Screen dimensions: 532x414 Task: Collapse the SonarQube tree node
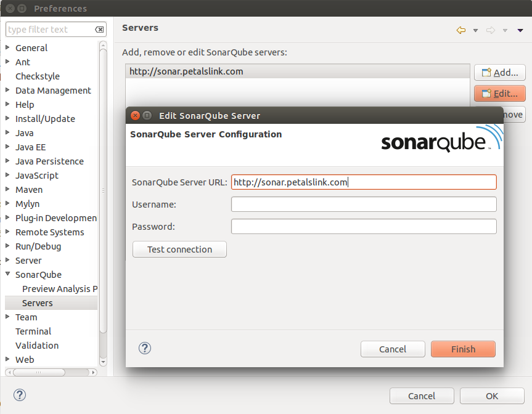point(8,275)
